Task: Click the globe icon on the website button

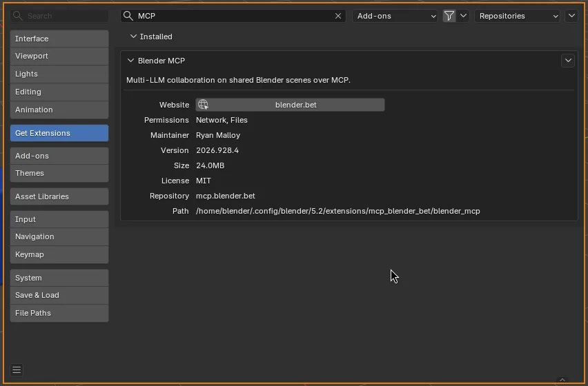Action: click(204, 105)
